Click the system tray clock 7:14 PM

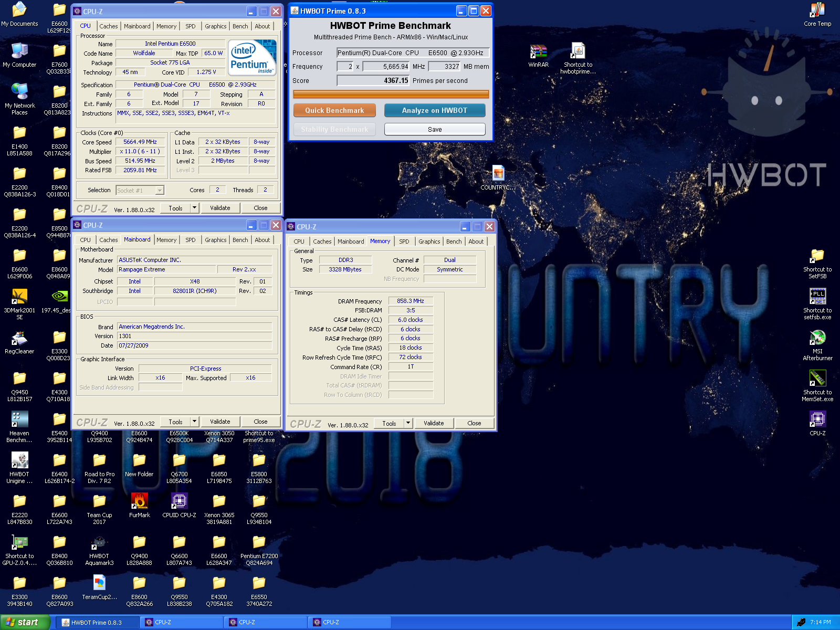pos(821,622)
